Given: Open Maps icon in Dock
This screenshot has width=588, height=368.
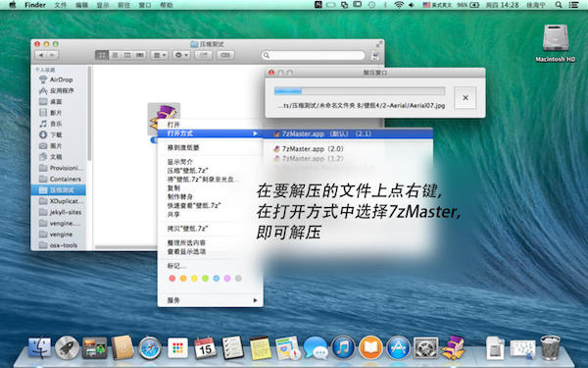Looking at the screenshot, I should tap(287, 348).
